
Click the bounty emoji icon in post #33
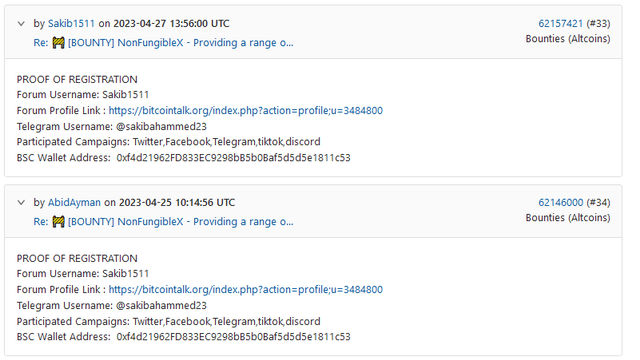coord(58,43)
